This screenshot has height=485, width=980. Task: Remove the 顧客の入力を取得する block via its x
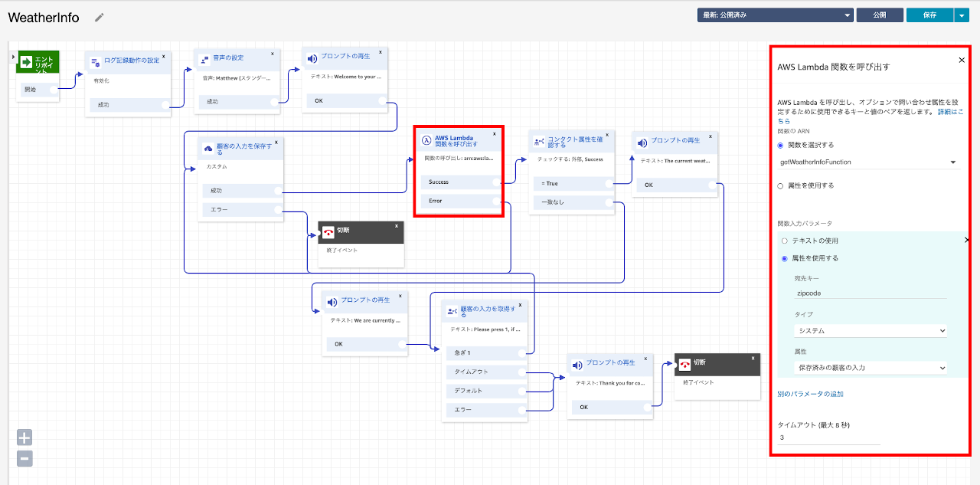(521, 305)
